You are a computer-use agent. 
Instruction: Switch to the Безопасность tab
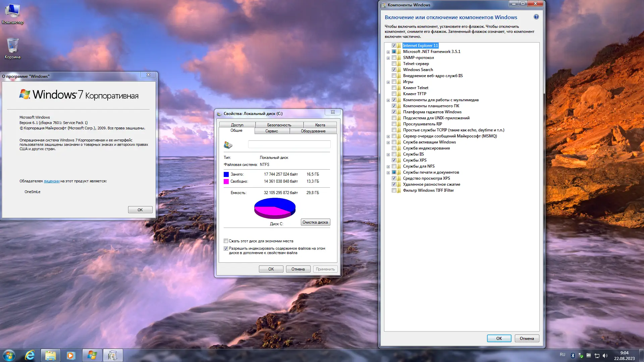tap(279, 125)
